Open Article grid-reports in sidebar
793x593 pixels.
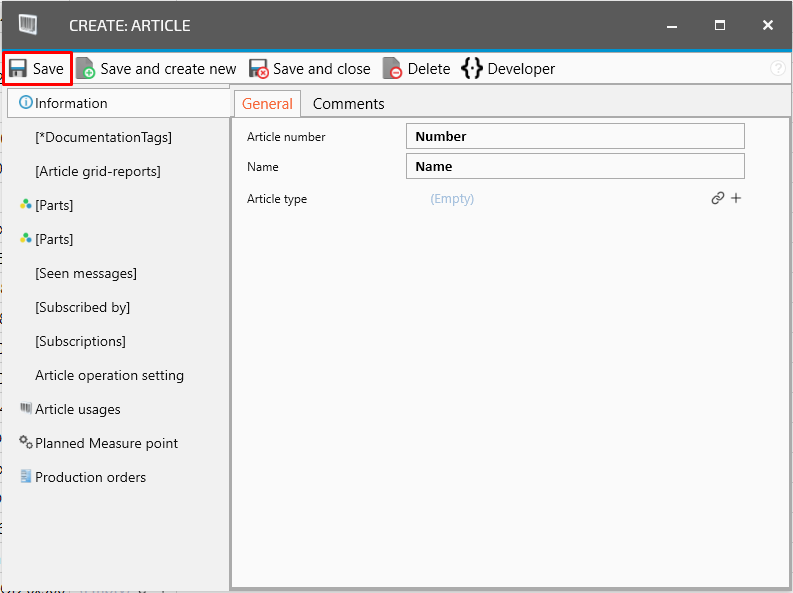(x=97, y=171)
